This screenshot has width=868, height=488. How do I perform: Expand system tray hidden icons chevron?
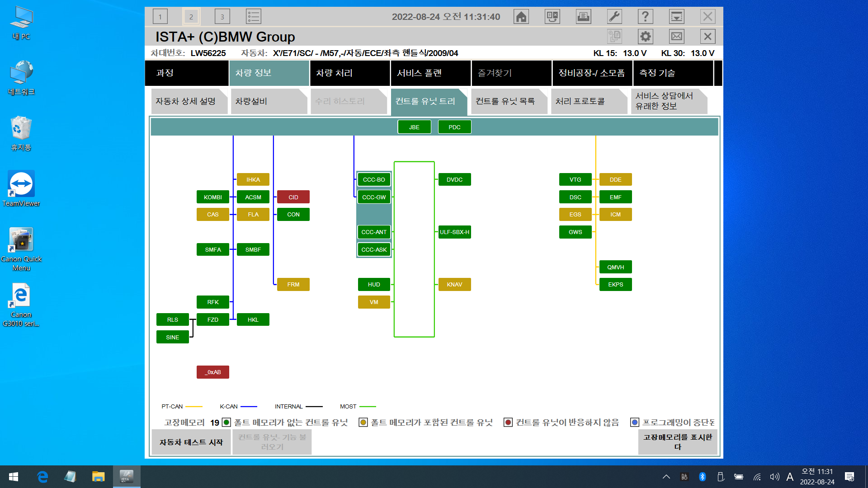point(666,477)
